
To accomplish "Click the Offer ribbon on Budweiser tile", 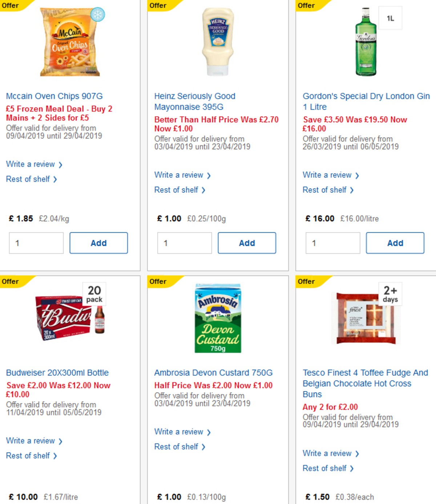I will pyautogui.click(x=11, y=281).
